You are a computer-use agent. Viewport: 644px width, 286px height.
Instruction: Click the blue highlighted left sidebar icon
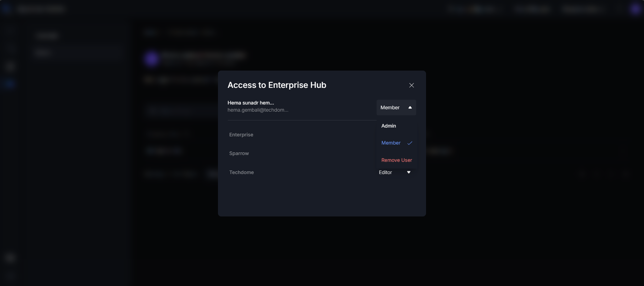click(x=9, y=83)
